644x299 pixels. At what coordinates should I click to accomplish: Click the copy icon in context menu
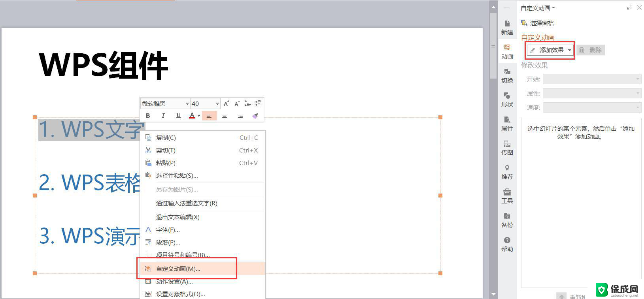[x=148, y=137]
